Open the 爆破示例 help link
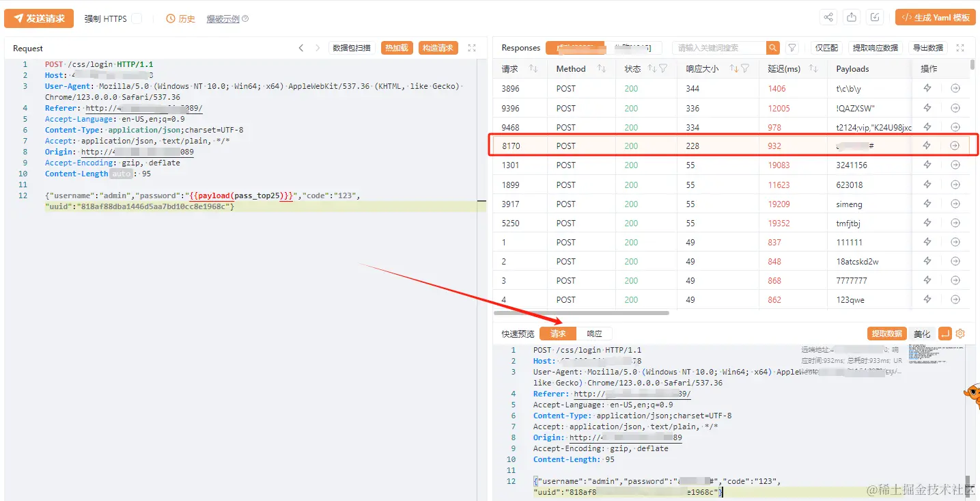980x501 pixels. coord(227,19)
